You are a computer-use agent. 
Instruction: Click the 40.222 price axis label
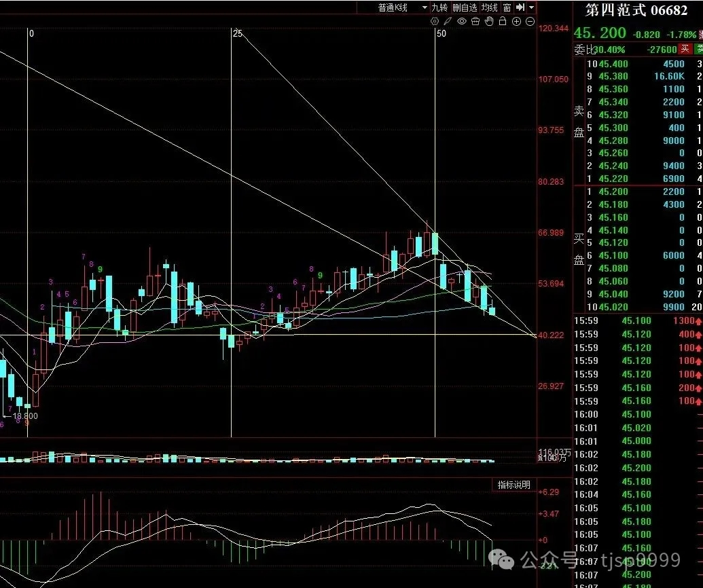[x=551, y=335]
